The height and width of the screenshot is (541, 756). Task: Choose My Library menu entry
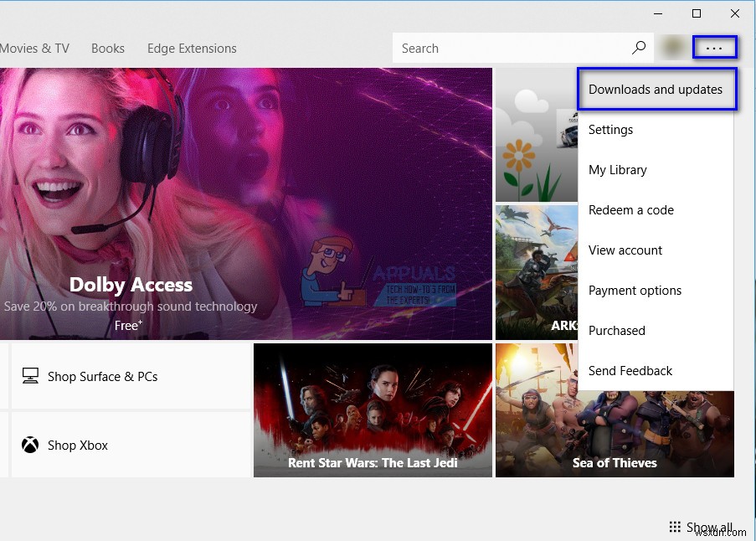pyautogui.click(x=656, y=170)
